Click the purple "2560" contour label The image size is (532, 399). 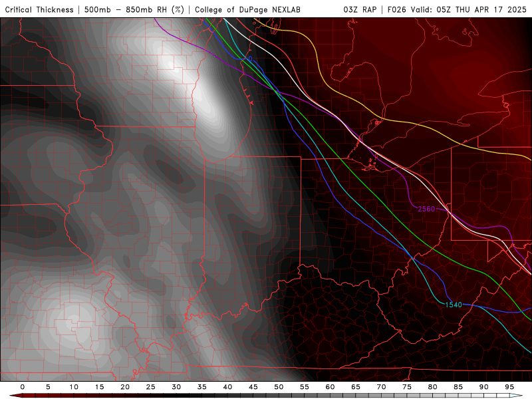tap(426, 209)
